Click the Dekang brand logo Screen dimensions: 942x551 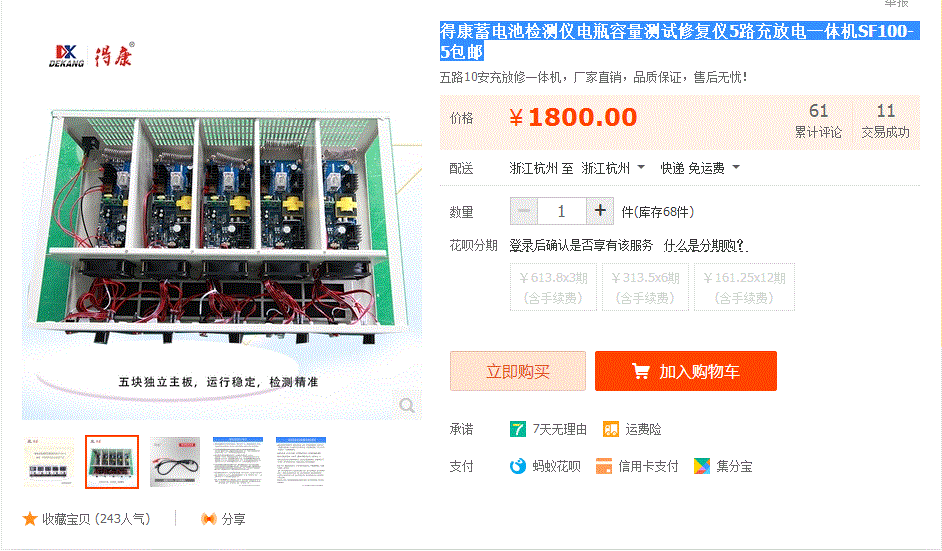[91, 55]
